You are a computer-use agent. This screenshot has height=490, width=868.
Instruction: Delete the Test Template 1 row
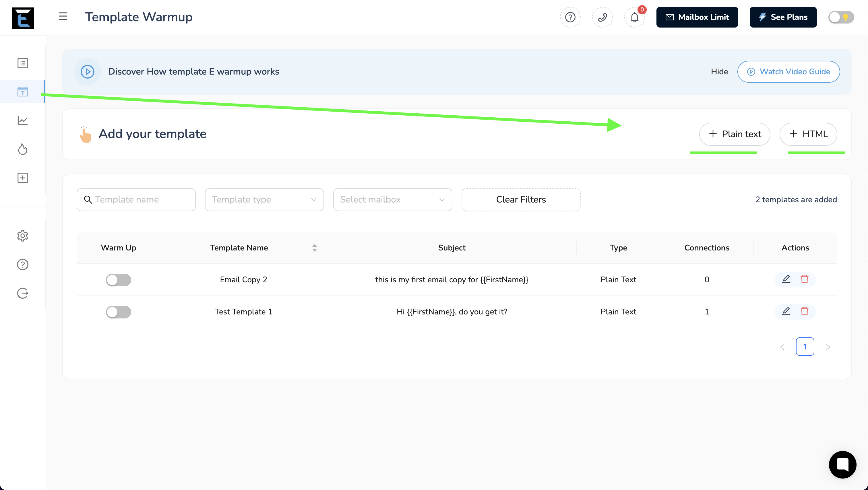pos(804,311)
